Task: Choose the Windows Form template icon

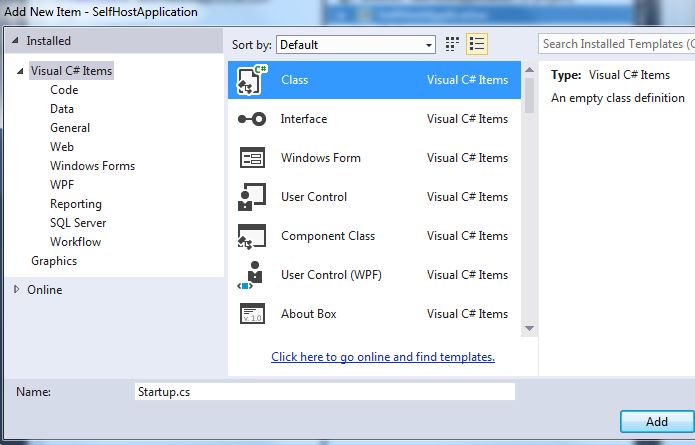Action: [x=252, y=158]
